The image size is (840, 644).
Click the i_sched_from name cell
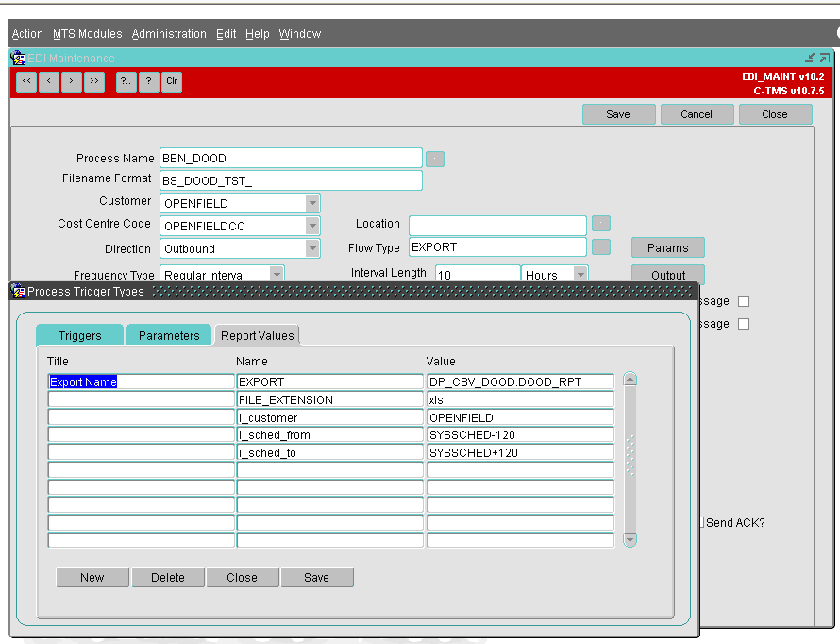[330, 434]
